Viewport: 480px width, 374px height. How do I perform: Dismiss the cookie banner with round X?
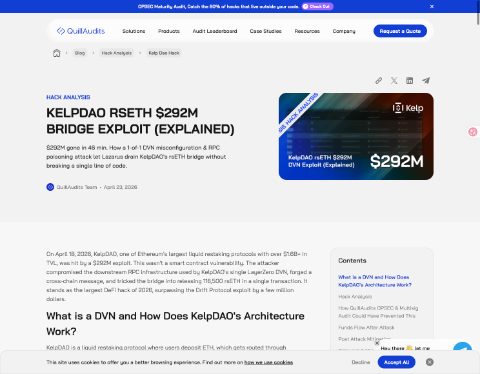pos(430,362)
